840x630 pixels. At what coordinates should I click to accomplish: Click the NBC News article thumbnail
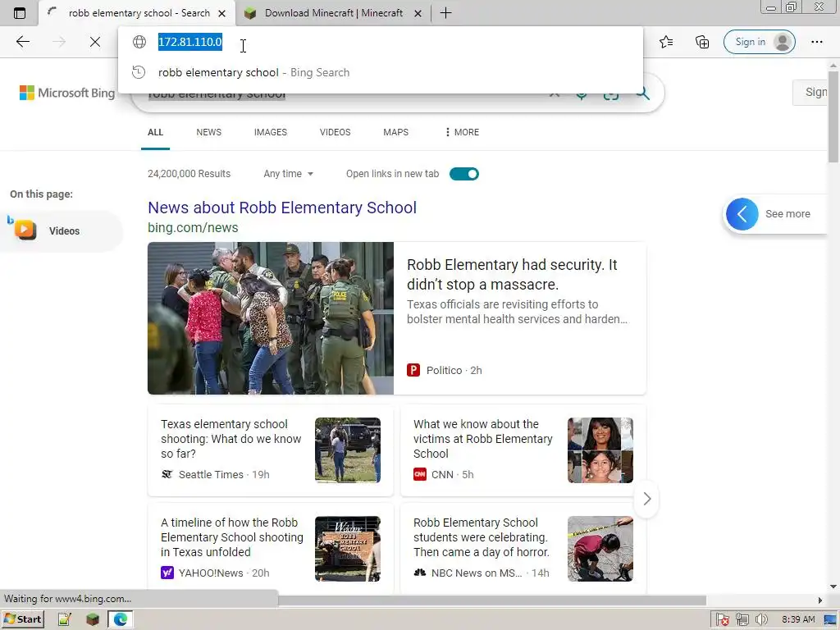[600, 549]
